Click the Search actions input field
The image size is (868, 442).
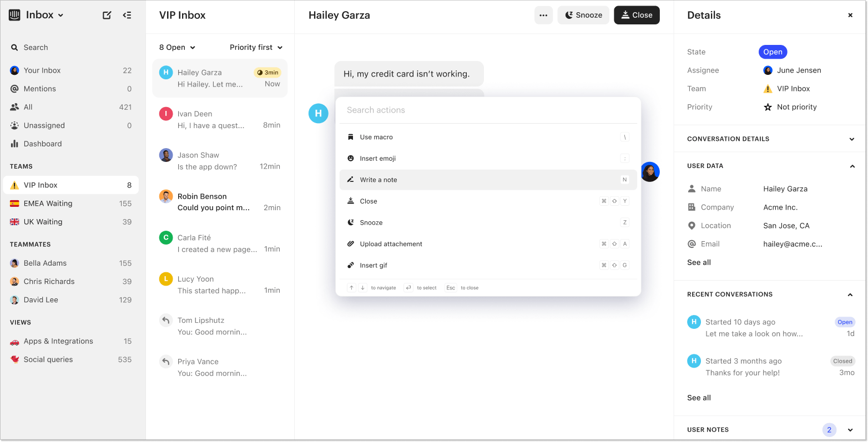pos(488,110)
